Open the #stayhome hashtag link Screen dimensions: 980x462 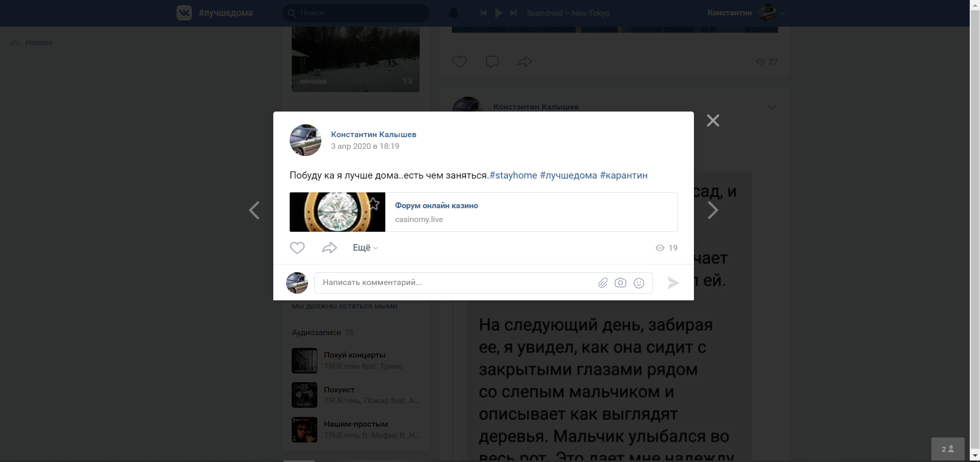513,175
